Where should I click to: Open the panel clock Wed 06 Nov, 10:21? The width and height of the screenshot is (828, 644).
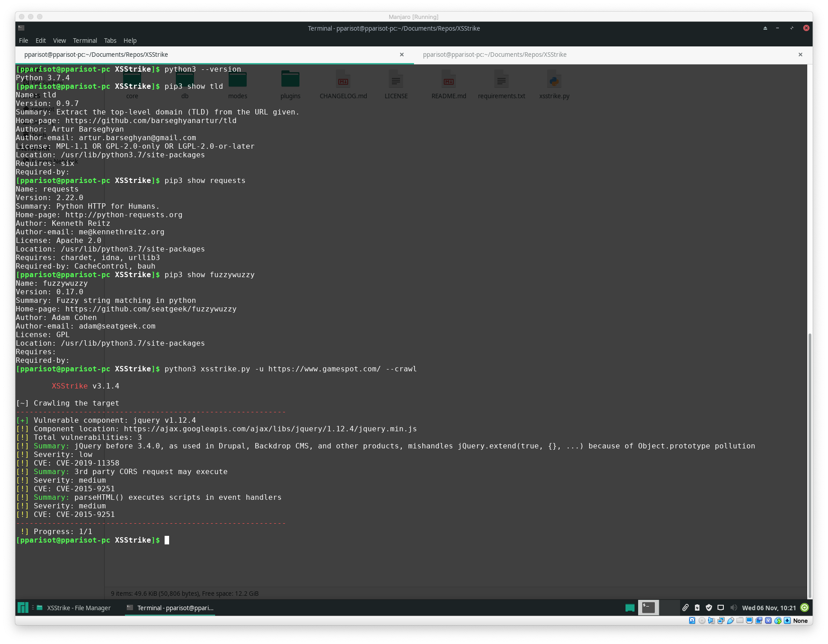pyautogui.click(x=769, y=608)
